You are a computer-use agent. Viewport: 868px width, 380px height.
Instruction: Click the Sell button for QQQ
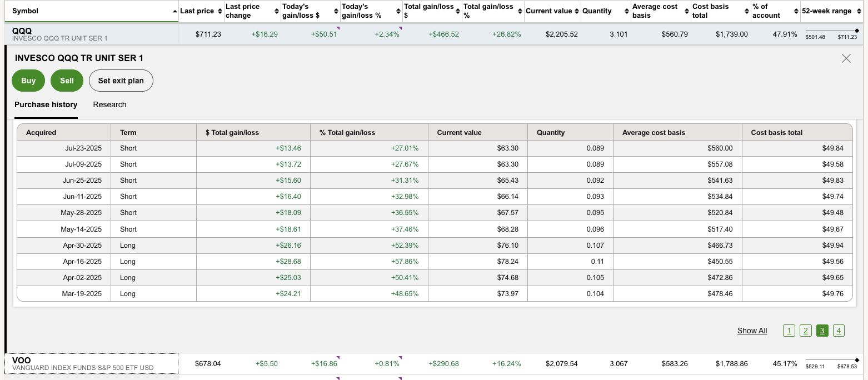[x=67, y=81]
